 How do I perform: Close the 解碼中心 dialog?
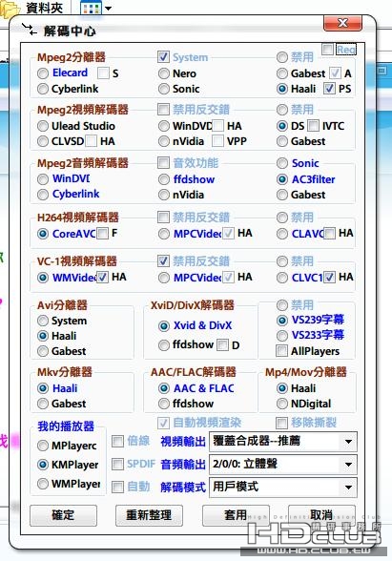pos(342,23)
